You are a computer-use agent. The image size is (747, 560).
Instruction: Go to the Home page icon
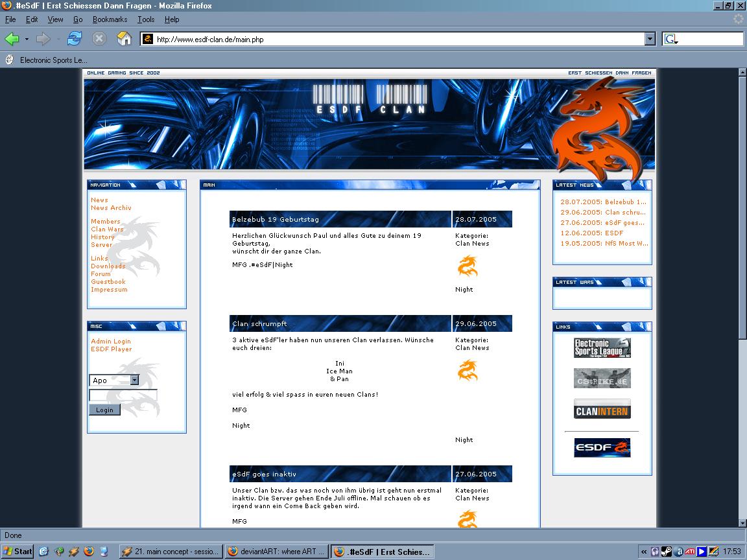(x=124, y=39)
